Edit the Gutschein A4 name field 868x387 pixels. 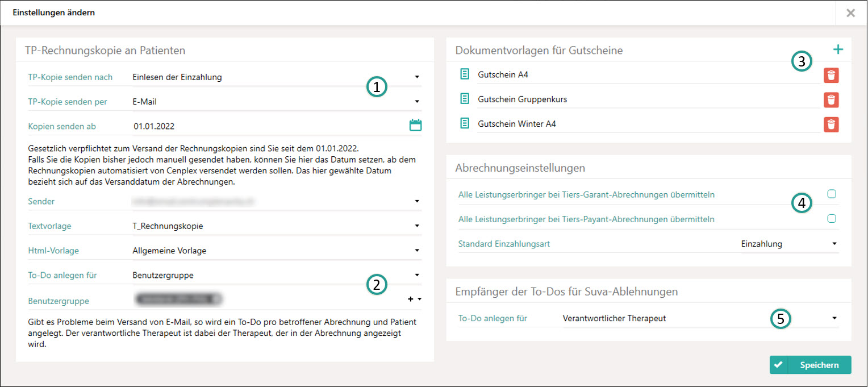pos(648,74)
